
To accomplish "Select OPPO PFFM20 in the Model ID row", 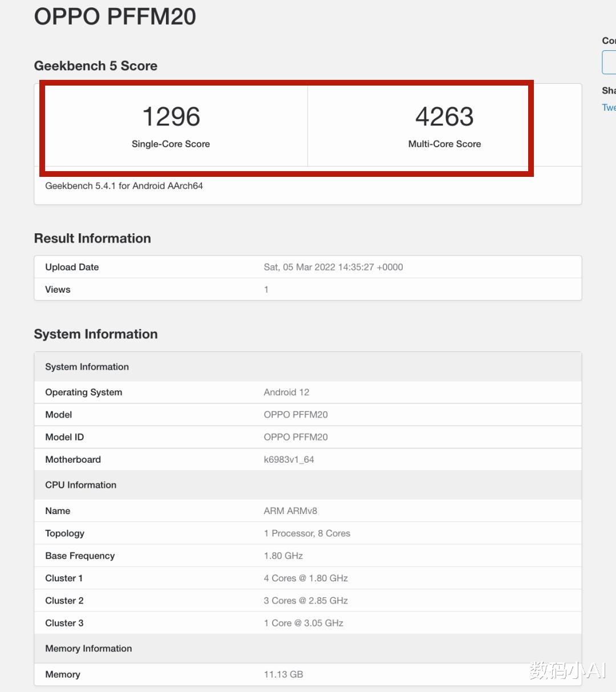I will tap(295, 437).
